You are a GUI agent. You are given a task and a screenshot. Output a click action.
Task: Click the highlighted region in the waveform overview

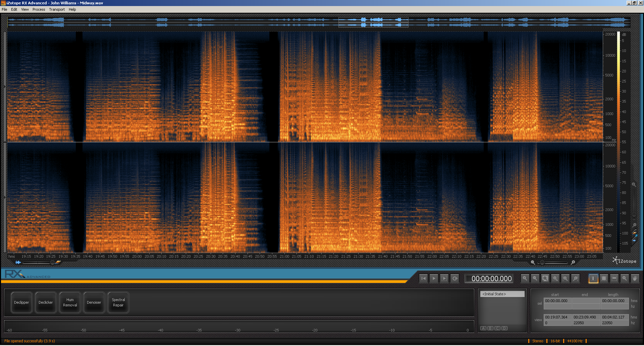pyautogui.click(x=373, y=22)
